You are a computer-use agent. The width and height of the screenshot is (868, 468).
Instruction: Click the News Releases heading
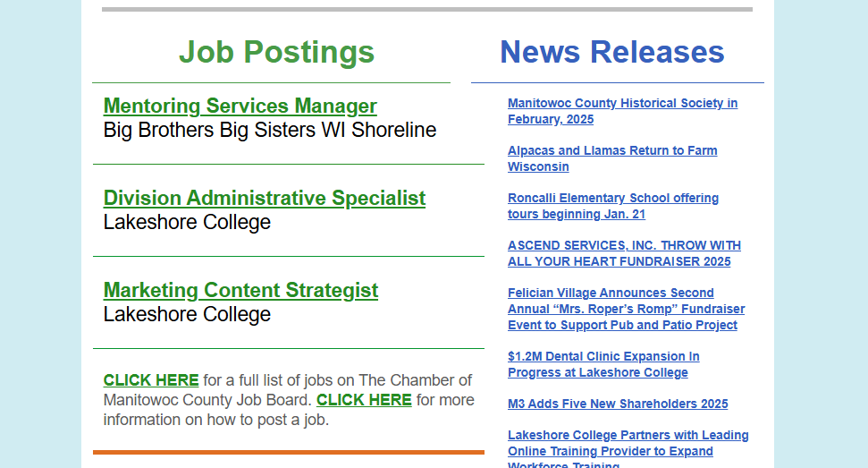[x=612, y=52]
